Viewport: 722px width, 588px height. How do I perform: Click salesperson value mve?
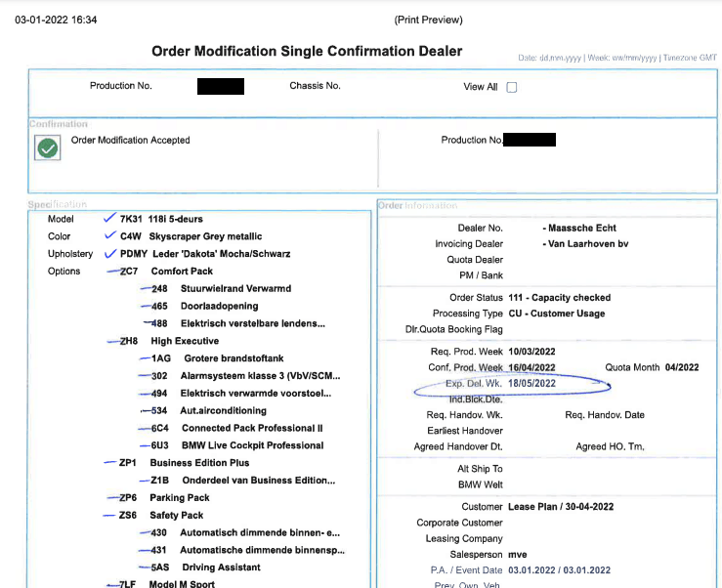[x=518, y=555]
